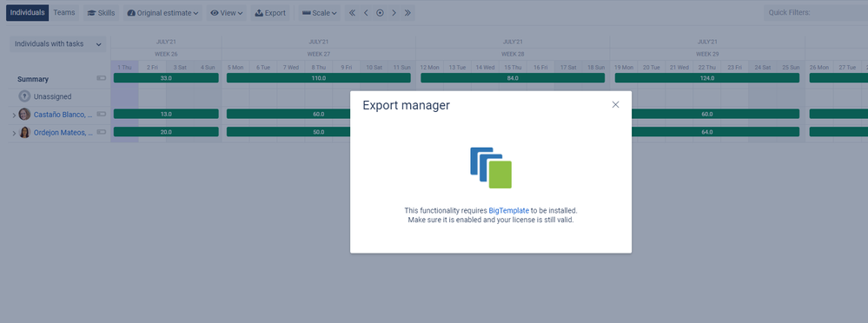Select the 1 Thu day header
The height and width of the screenshot is (323, 868).
(124, 68)
